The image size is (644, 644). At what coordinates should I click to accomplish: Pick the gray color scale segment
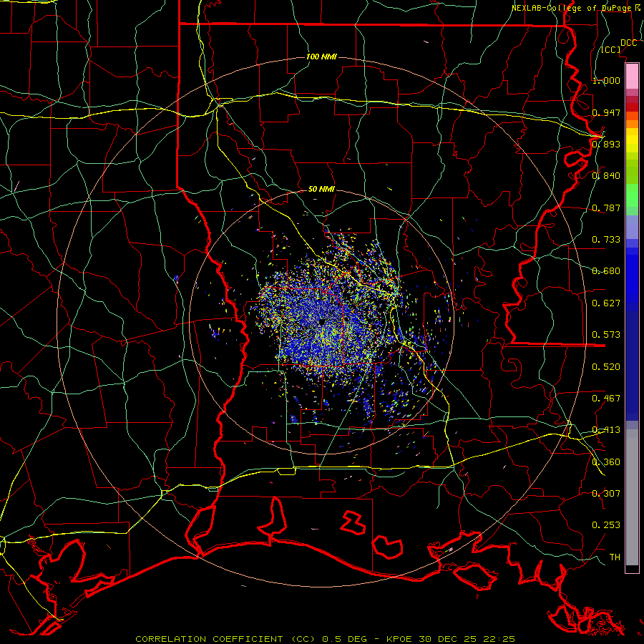coord(632,497)
